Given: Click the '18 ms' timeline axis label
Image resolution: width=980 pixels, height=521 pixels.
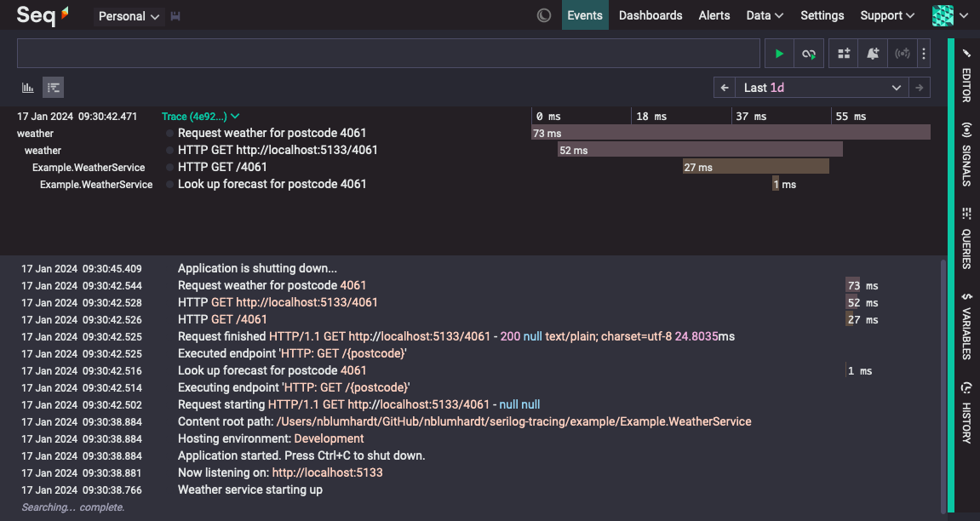Looking at the screenshot, I should [651, 116].
